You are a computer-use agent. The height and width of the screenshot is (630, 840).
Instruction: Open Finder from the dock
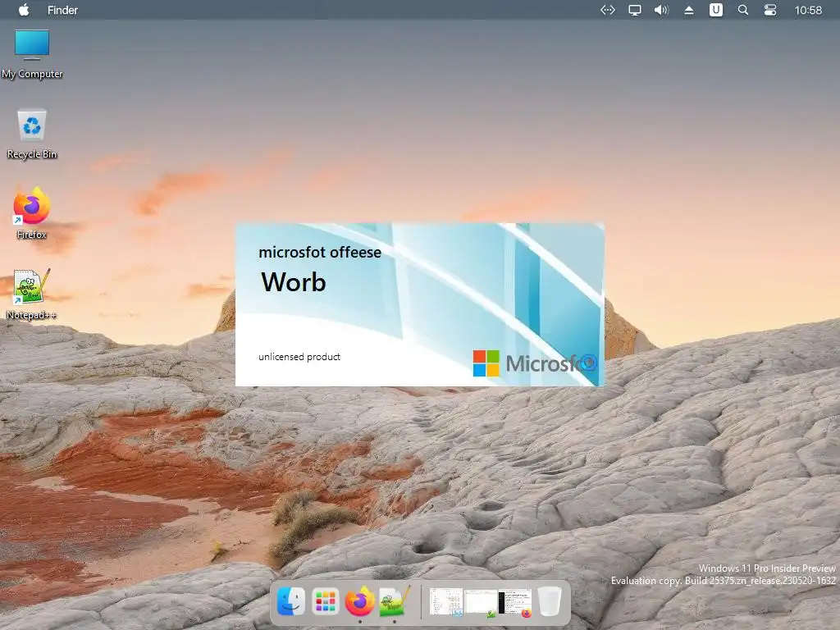291,601
